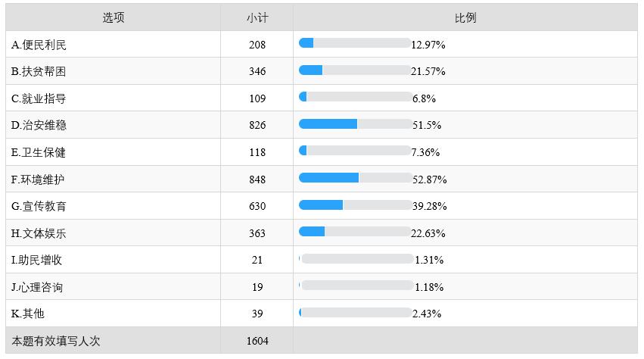Click the 本题有效填写人次 footer label
The height and width of the screenshot is (359, 644).
coord(56,341)
